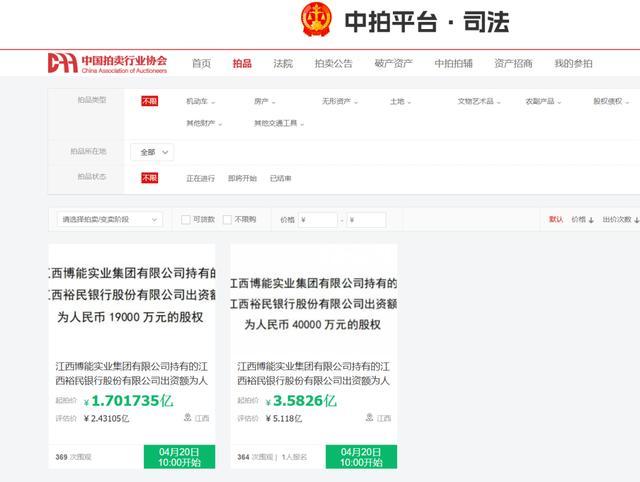
Task: Click the location pin icon on the 19000万元 card
Action: click(x=188, y=417)
